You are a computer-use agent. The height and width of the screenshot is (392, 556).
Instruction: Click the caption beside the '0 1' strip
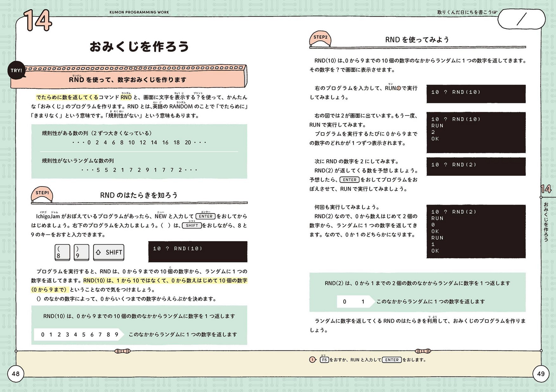[431, 302]
